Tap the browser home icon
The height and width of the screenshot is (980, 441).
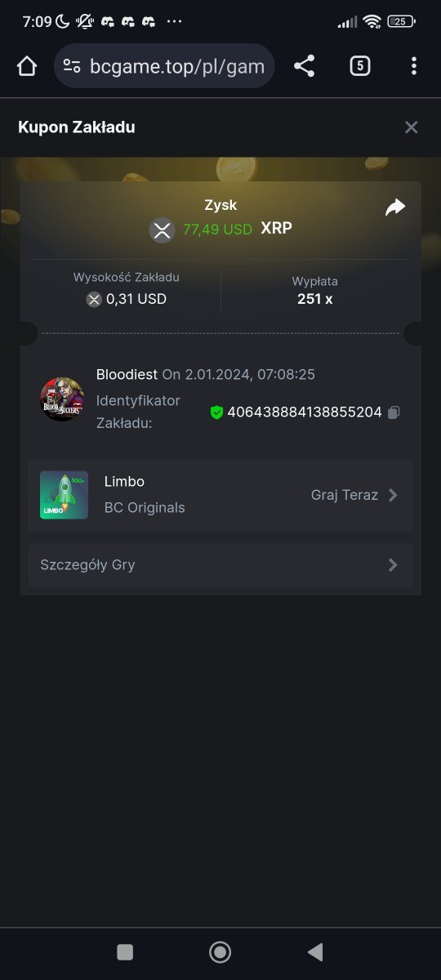pyautogui.click(x=27, y=66)
